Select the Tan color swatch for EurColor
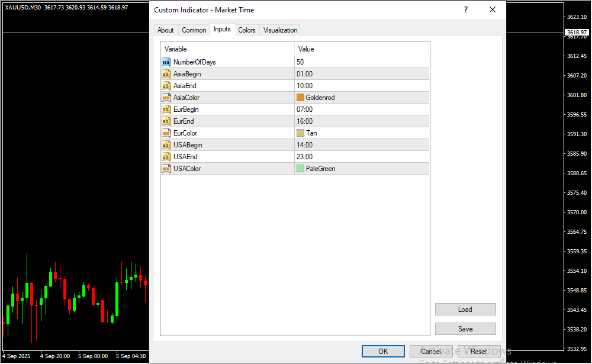Viewport: 592px width, 364px height. (x=300, y=133)
